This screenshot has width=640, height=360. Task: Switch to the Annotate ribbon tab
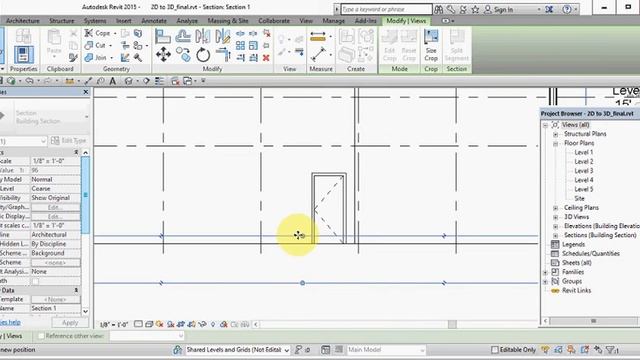(x=154, y=21)
